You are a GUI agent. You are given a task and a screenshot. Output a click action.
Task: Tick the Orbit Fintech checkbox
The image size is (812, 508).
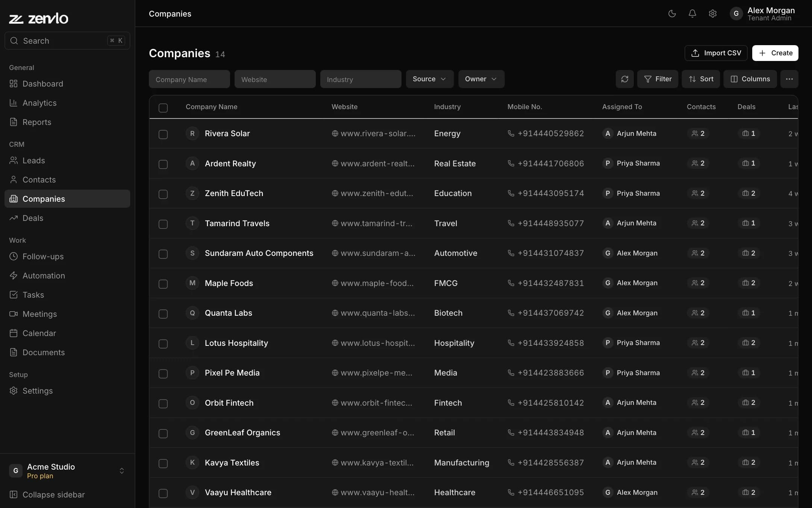pyautogui.click(x=163, y=404)
